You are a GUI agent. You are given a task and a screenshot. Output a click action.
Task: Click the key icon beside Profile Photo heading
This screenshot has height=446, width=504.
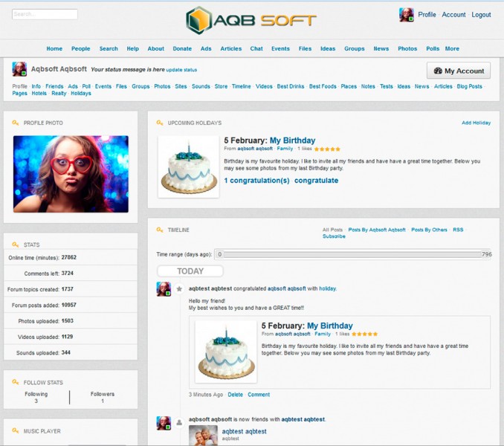click(15, 123)
